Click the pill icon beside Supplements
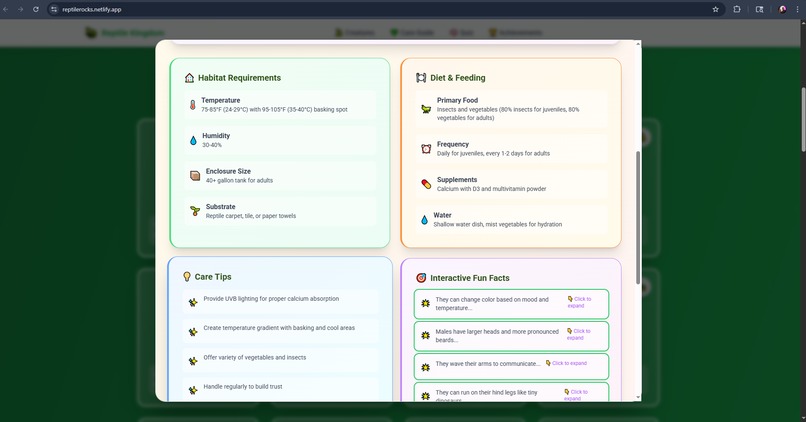Screen dimensions: 806x422 point(426,184)
